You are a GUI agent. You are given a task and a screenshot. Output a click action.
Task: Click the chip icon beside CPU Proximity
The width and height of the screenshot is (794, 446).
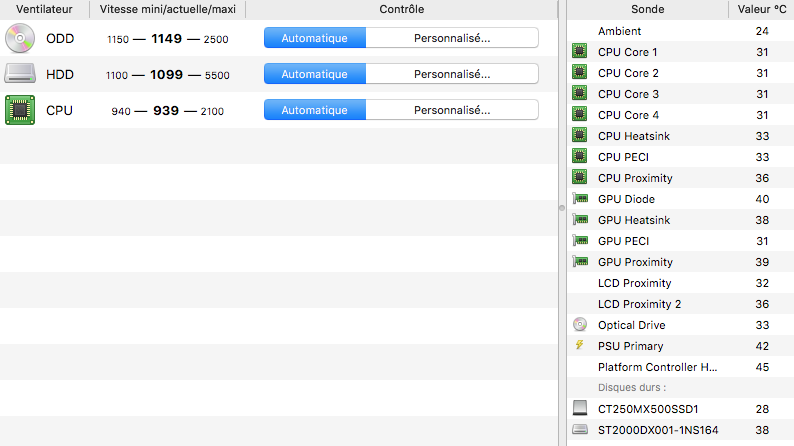580,177
